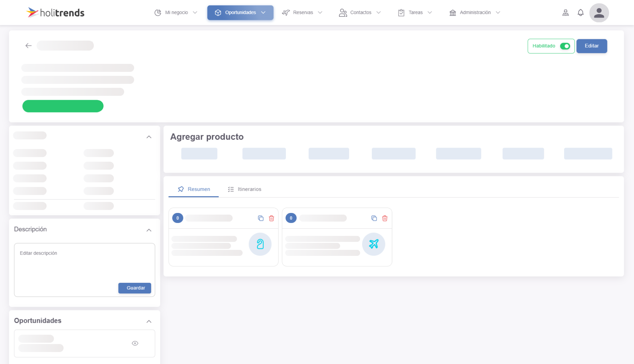634x364 pixels.
Task: Click the flight airplane card icon
Action: pos(374,244)
